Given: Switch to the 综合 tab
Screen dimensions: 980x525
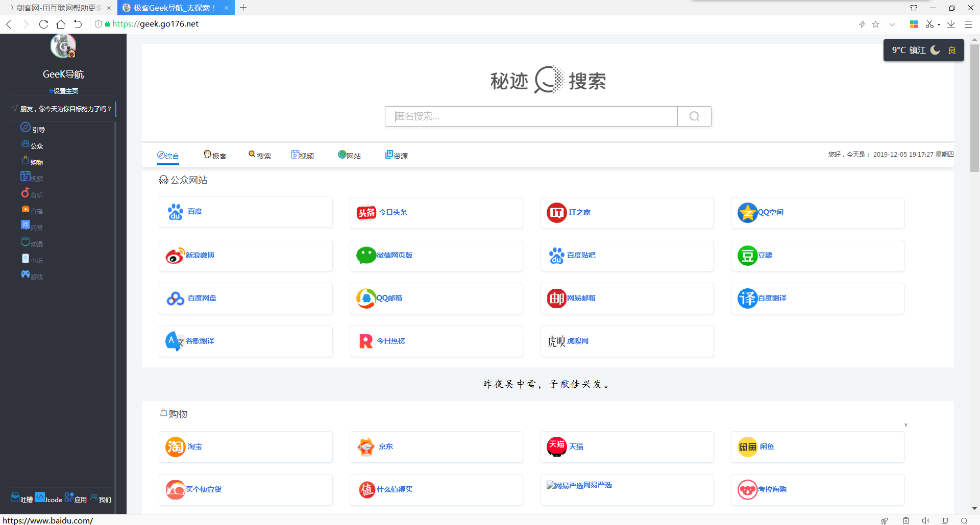Looking at the screenshot, I should tap(168, 156).
